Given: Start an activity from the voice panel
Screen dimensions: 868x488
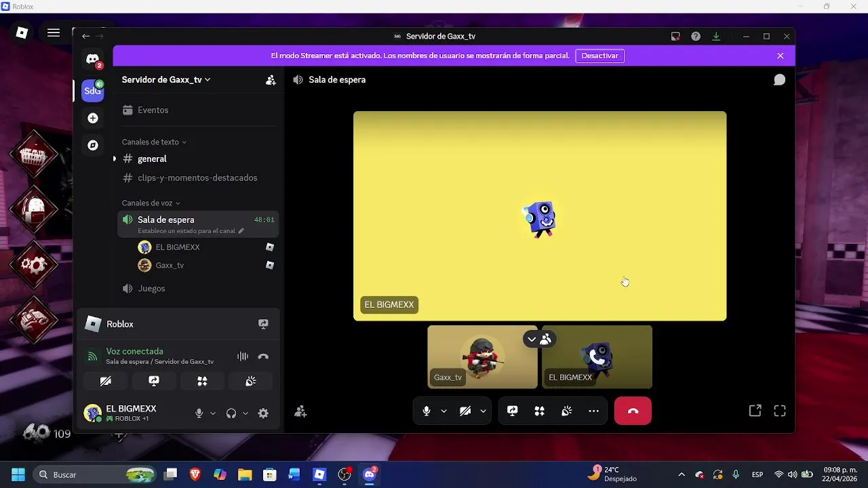Looking at the screenshot, I should pos(202,381).
